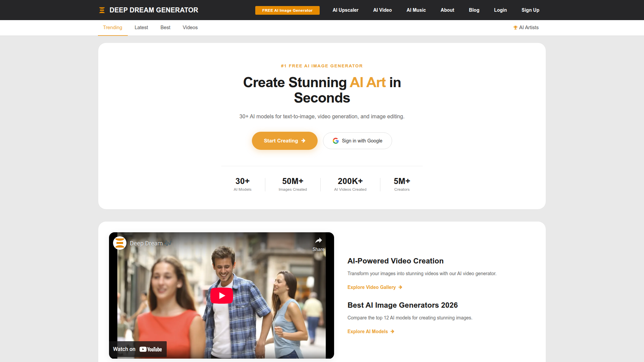This screenshot has width=644, height=362.
Task: Click the Sign Up link
Action: click(x=530, y=10)
